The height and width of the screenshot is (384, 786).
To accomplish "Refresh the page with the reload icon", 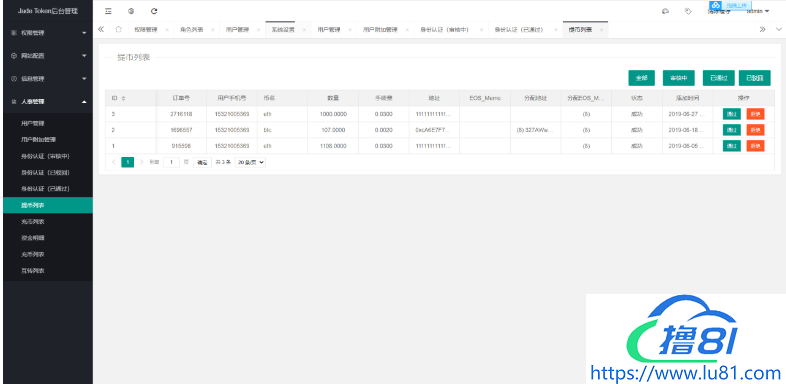I will point(154,11).
